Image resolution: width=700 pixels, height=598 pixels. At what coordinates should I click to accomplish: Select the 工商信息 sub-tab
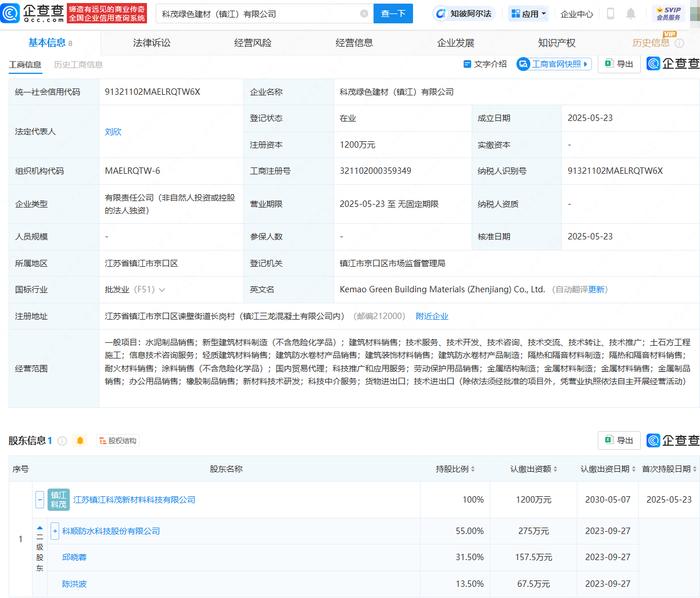point(25,65)
